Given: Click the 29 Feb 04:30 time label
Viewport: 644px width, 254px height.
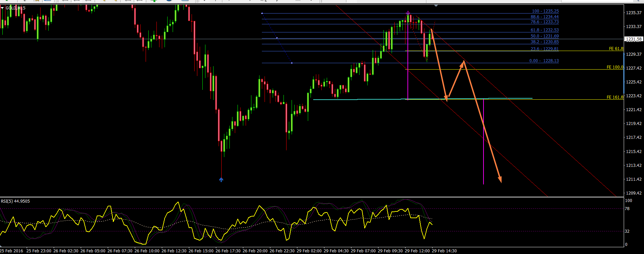Looking at the screenshot, I should (336, 251).
